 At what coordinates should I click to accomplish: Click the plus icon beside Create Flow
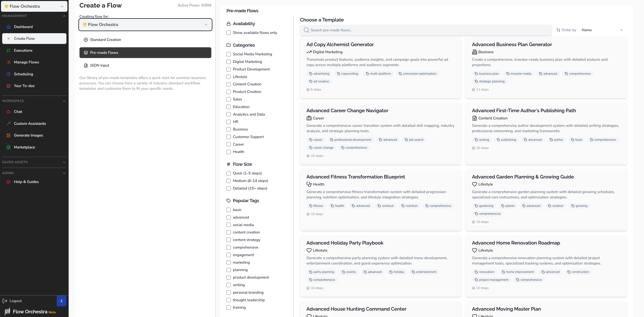pos(9,39)
